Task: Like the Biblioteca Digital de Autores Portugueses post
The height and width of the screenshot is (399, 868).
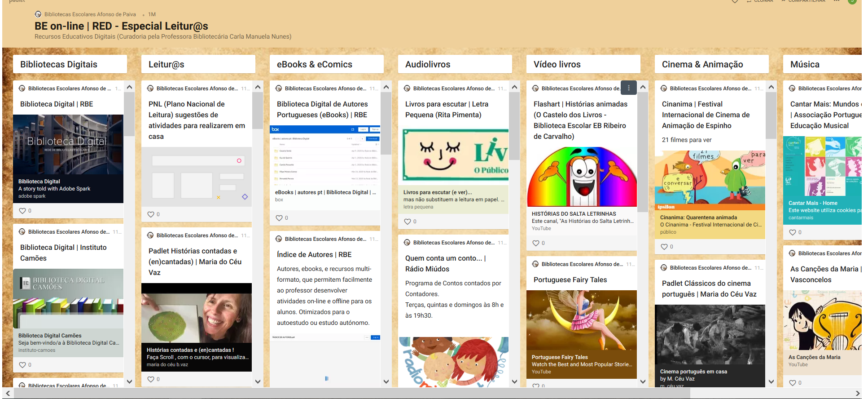Action: [279, 218]
